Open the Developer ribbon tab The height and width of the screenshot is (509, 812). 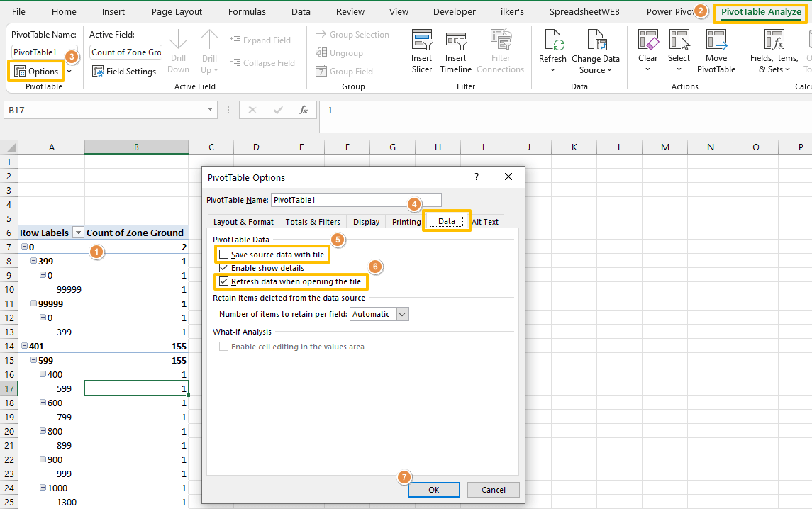point(454,11)
